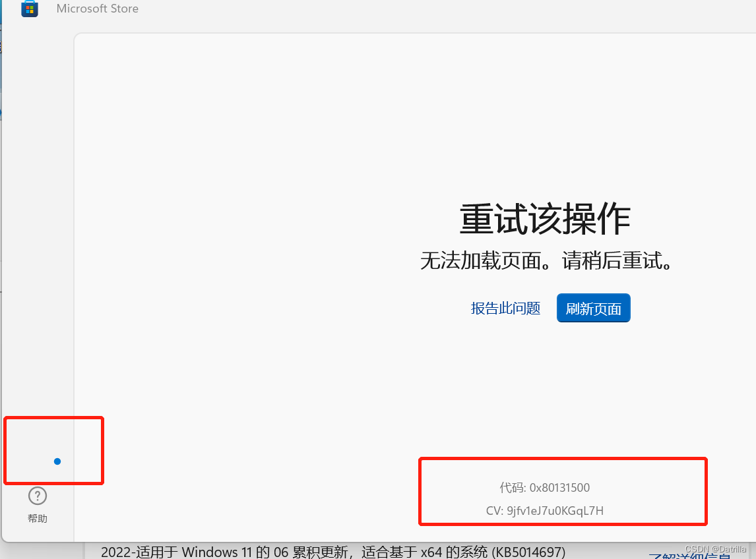Click the KB5014697 cumulative update entry in background window

[333, 552]
